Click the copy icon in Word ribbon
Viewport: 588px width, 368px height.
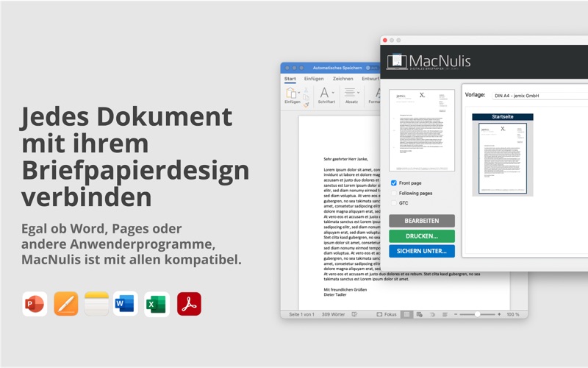coord(306,97)
